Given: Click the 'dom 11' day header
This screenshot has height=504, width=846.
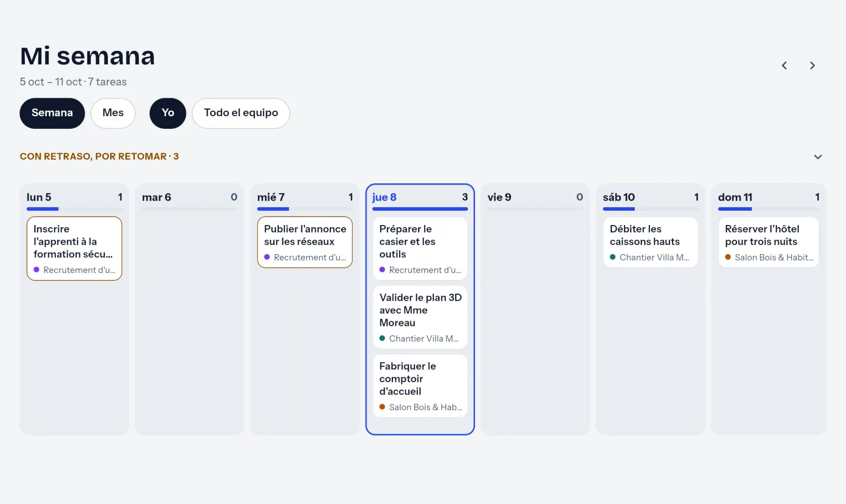Looking at the screenshot, I should click(735, 197).
